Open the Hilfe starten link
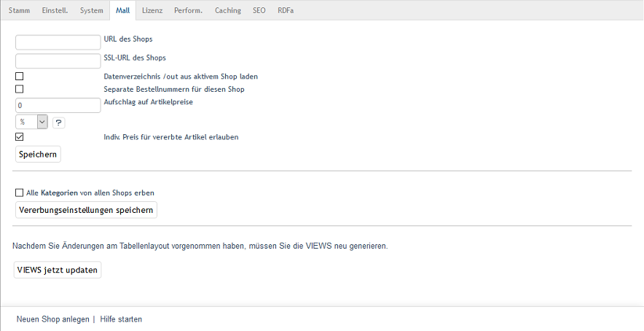 coord(121,319)
